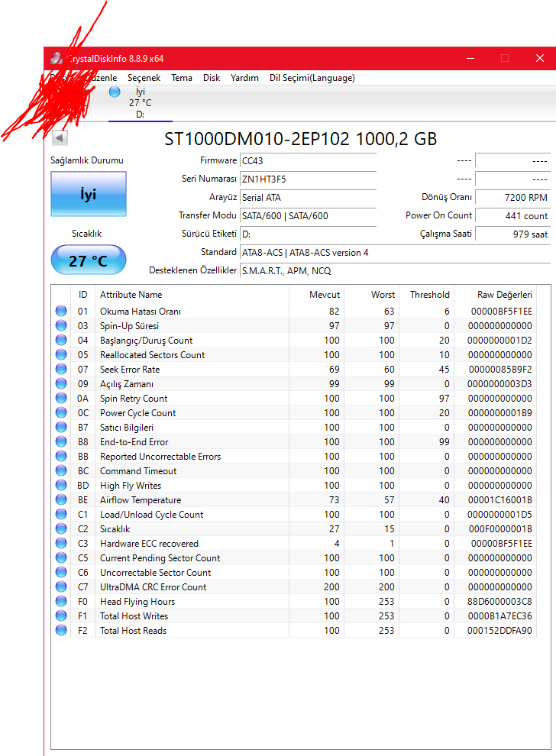Click the status orb of Satıcı Bilgileri

pos(61,427)
